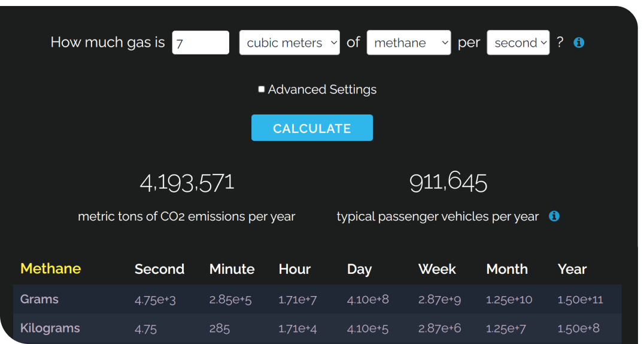Click the info icon beside the question mark
644x344 pixels.
579,43
